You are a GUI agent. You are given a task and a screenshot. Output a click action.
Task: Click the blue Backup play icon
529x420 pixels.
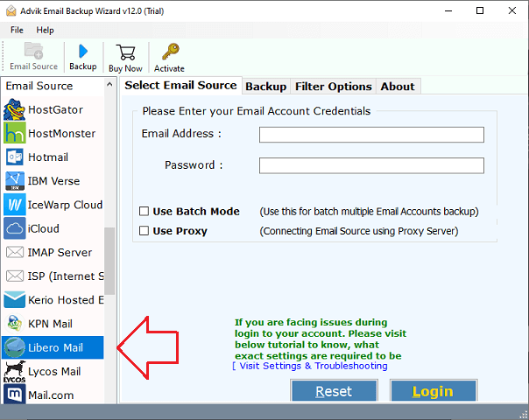click(x=83, y=52)
